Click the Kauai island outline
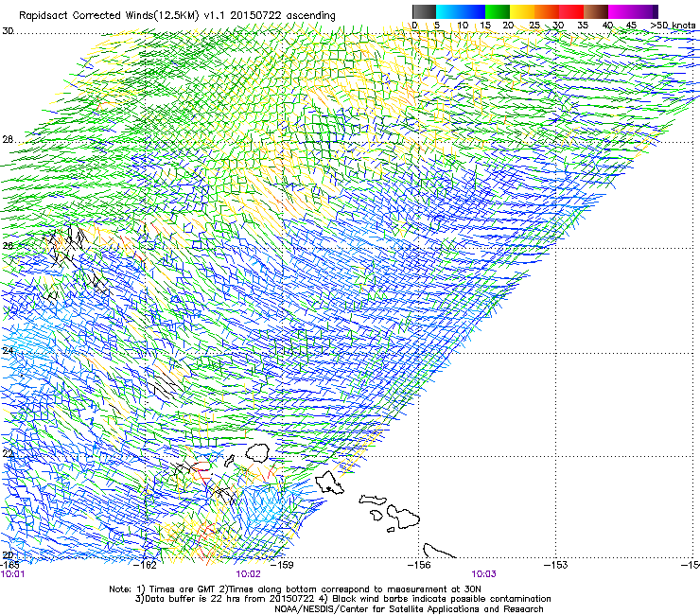The image size is (700, 615). (x=257, y=452)
